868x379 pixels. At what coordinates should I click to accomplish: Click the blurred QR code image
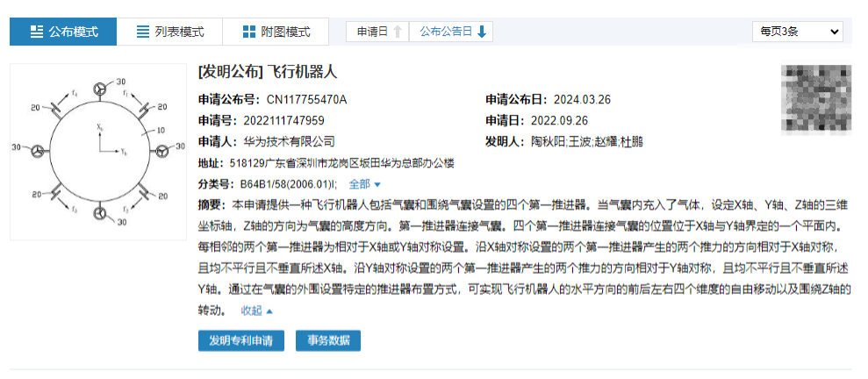tap(816, 100)
